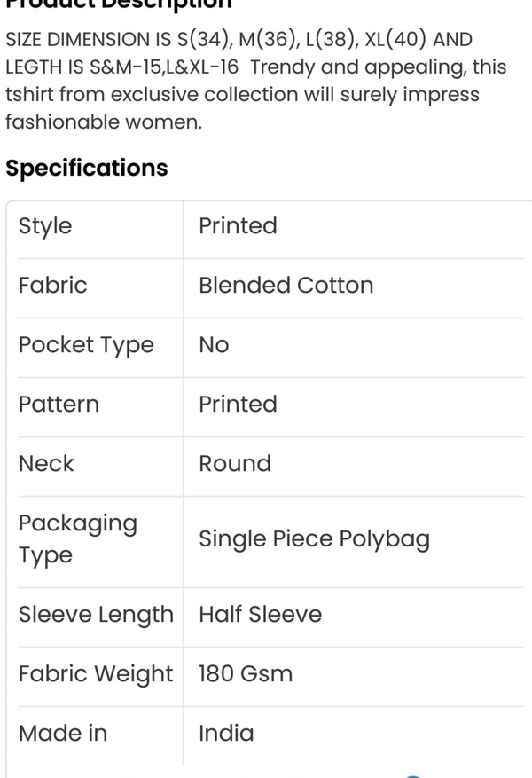Click the Fabric Weight label

click(96, 674)
